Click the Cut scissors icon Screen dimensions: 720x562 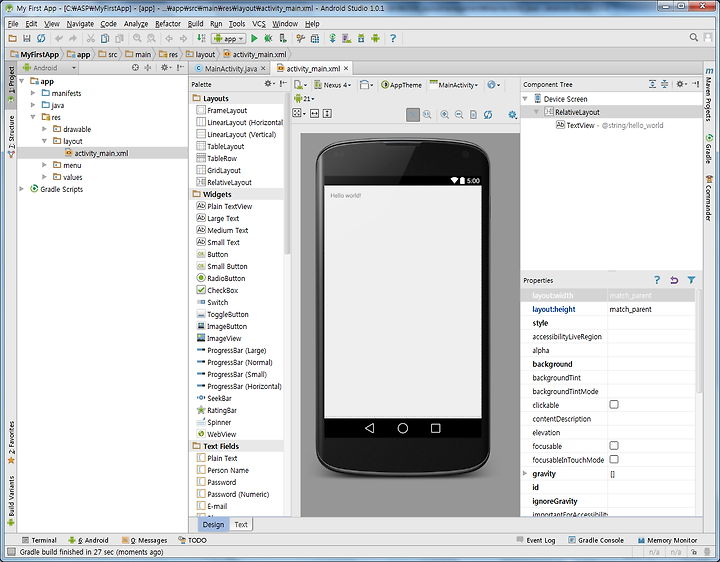[x=91, y=39]
